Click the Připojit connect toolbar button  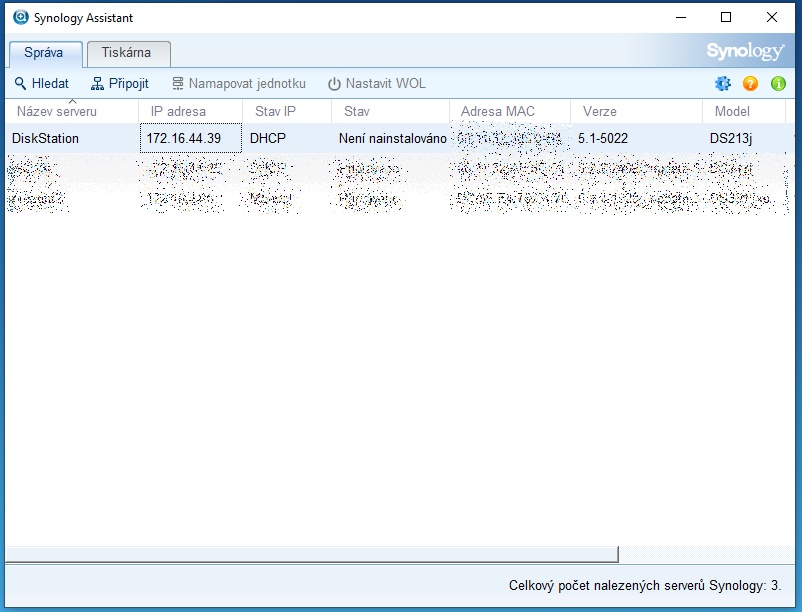pyautogui.click(x=119, y=84)
